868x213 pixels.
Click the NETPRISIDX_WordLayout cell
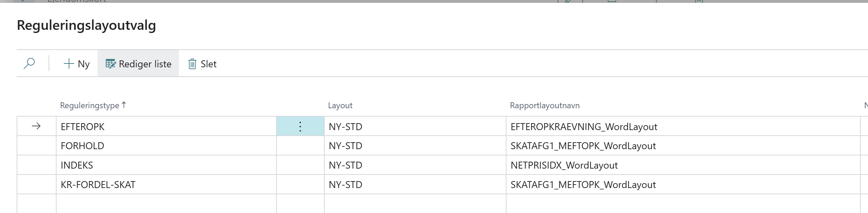(683, 165)
